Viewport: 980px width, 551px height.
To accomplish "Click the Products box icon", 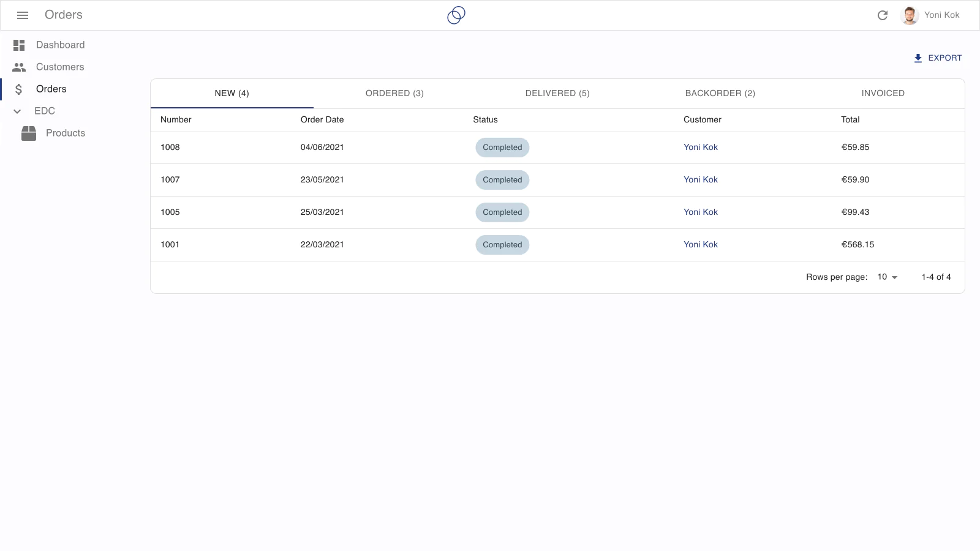I will pyautogui.click(x=29, y=133).
